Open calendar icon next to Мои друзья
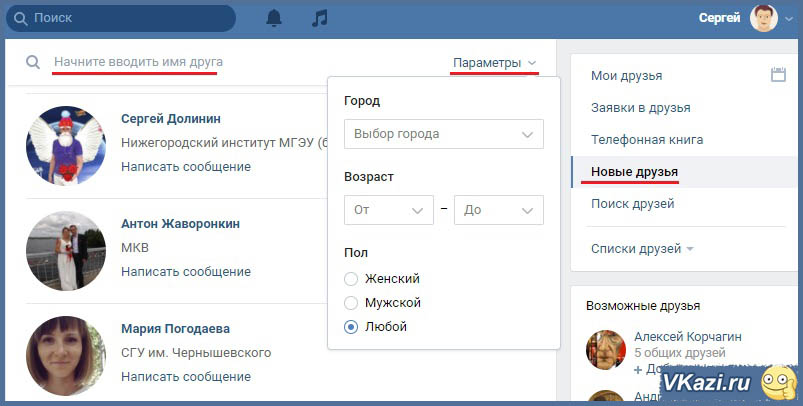803x406 pixels. click(779, 75)
